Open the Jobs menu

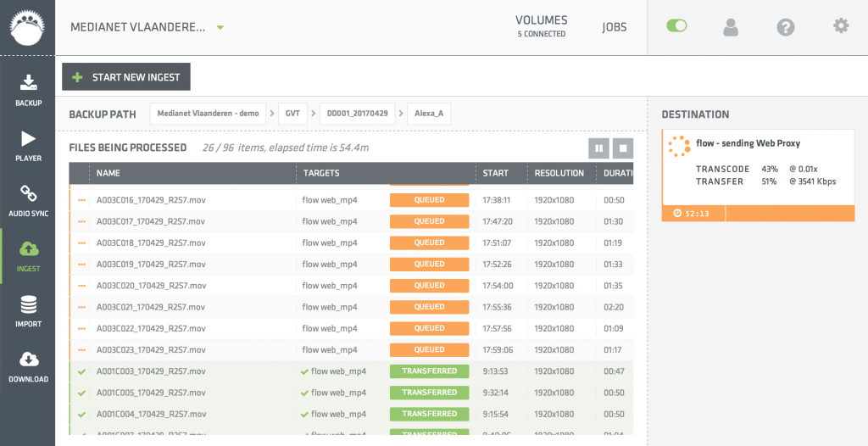pyautogui.click(x=614, y=27)
